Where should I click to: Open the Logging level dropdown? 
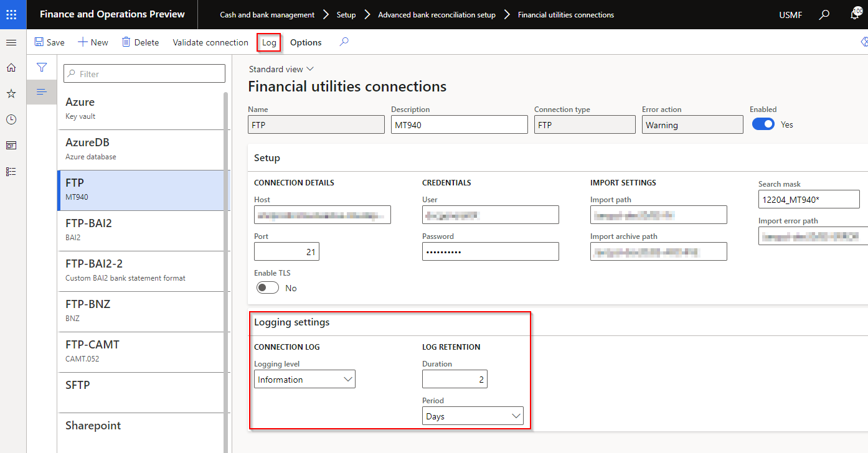[x=304, y=380]
